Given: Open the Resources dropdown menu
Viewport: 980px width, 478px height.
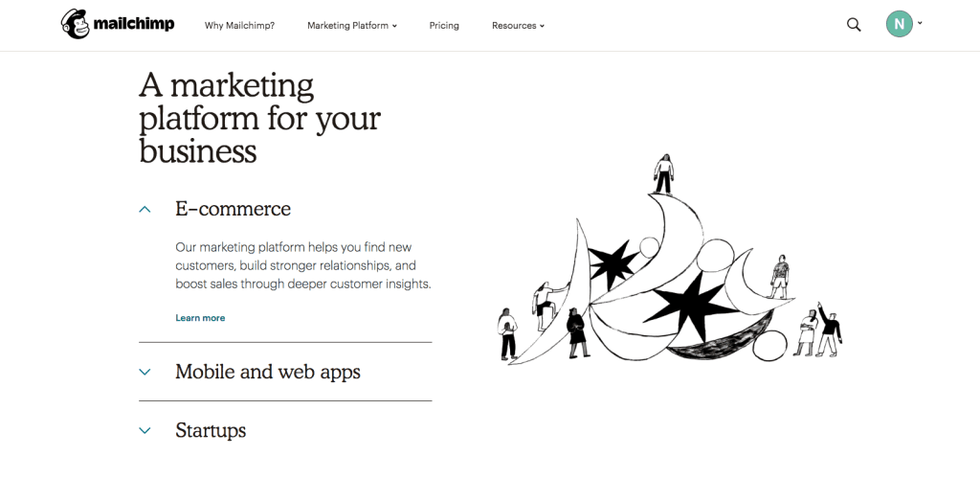Looking at the screenshot, I should pos(518,26).
